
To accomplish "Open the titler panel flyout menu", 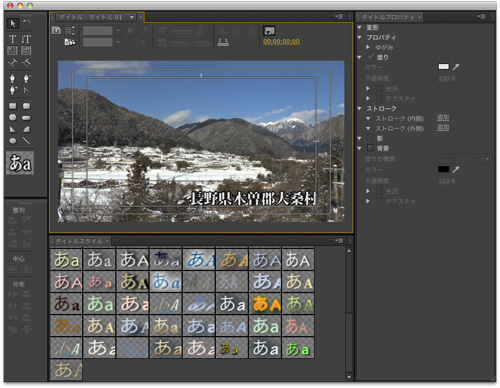I will [339, 16].
